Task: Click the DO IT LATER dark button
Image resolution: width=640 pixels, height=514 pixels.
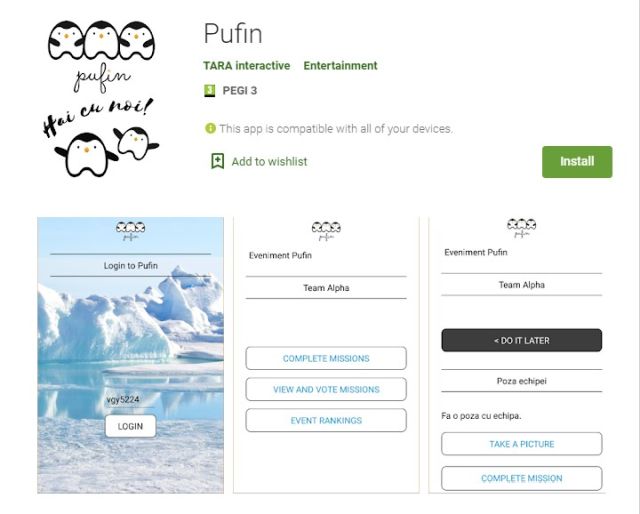Action: tap(521, 340)
